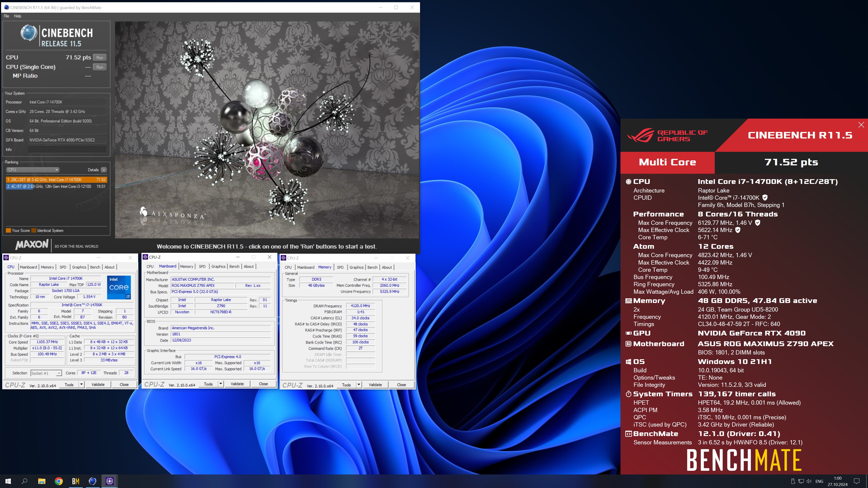Image resolution: width=868 pixels, height=488 pixels.
Task: Click Tools button in CPU-Z motherboard window
Action: (208, 384)
